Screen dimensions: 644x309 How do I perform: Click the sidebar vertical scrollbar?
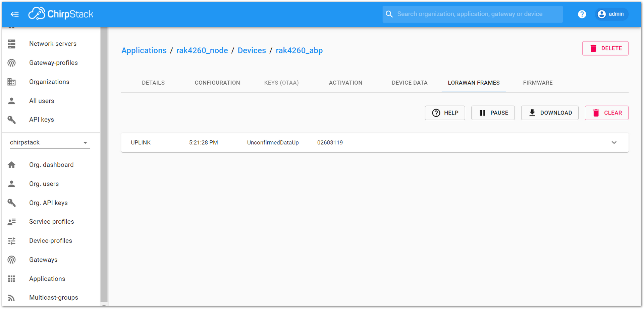104,165
